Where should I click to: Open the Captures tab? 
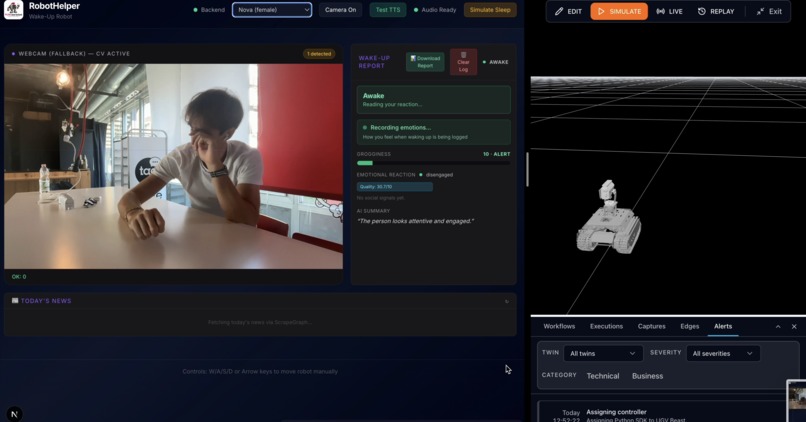pyautogui.click(x=651, y=326)
